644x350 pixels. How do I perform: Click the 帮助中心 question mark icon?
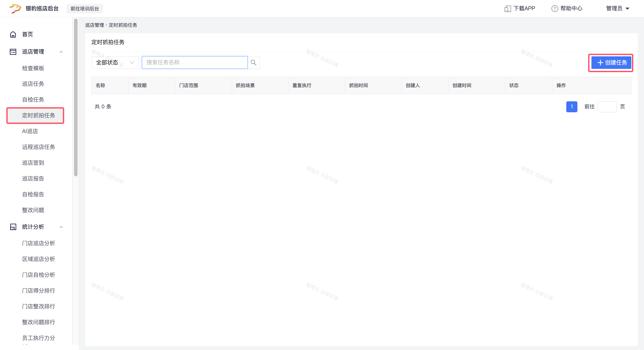[x=554, y=9]
